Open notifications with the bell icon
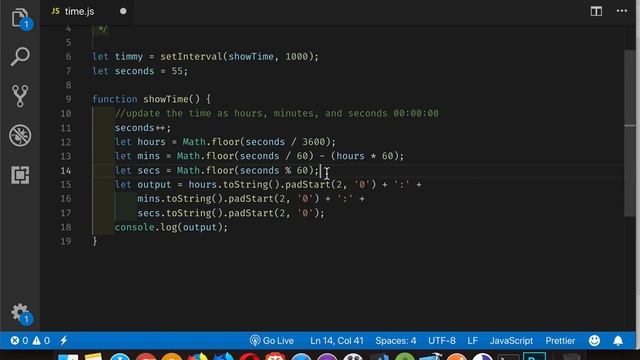Screen dimensions: 640x360 (x=618, y=340)
